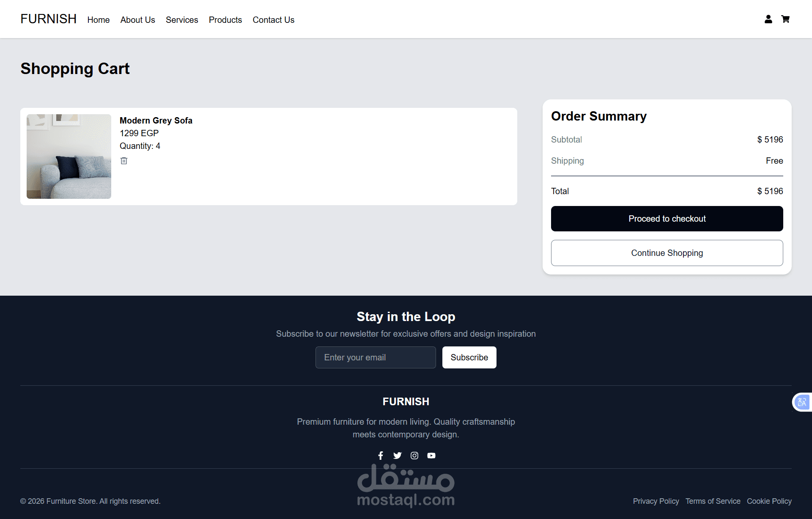Focus the Enter your email field
The width and height of the screenshot is (812, 519).
pos(376,357)
